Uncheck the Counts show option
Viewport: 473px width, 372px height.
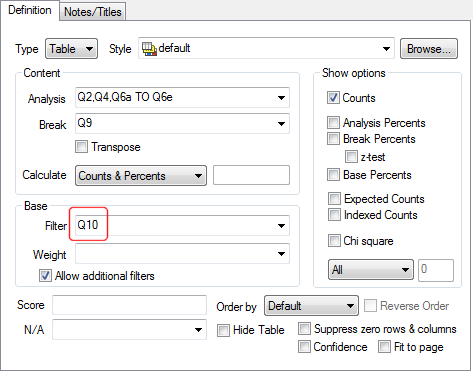point(333,98)
